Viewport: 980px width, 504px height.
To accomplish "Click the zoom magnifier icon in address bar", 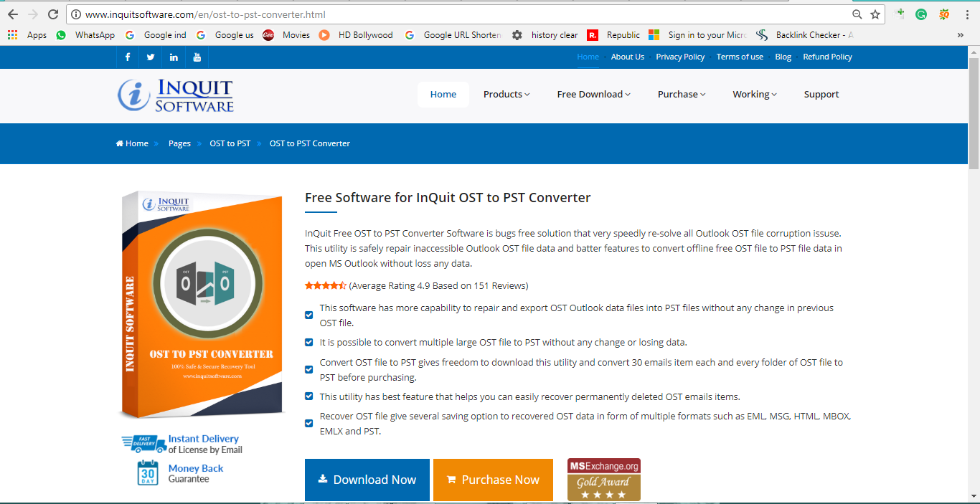I will click(x=857, y=14).
